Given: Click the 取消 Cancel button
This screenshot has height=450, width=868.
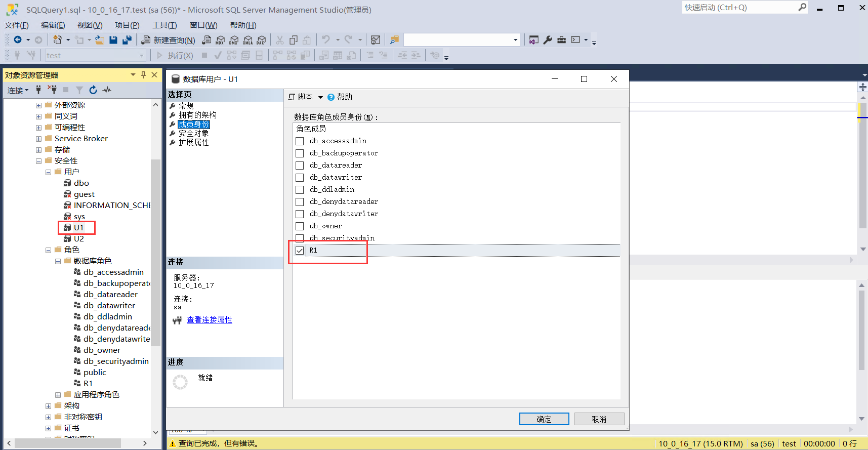Looking at the screenshot, I should (x=599, y=419).
